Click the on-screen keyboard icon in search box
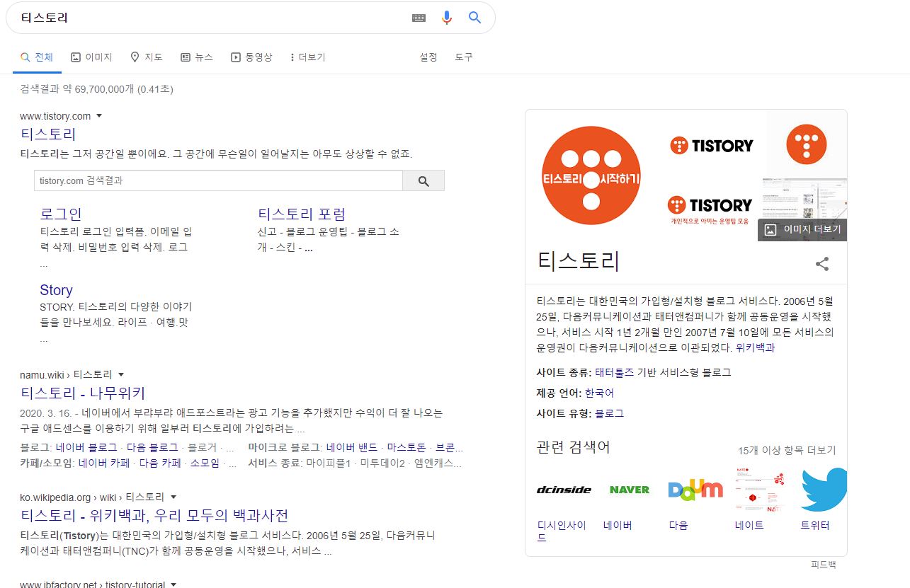The height and width of the screenshot is (588, 910). tap(419, 18)
